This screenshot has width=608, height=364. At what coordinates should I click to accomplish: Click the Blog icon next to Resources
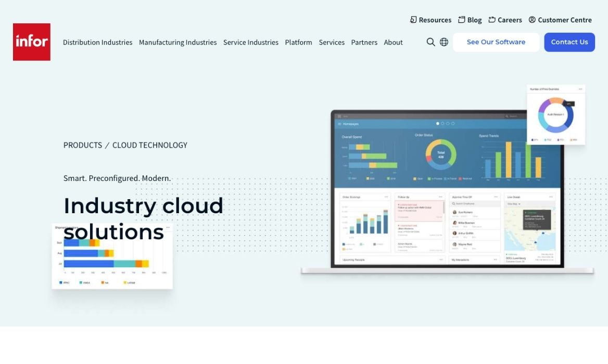click(461, 20)
